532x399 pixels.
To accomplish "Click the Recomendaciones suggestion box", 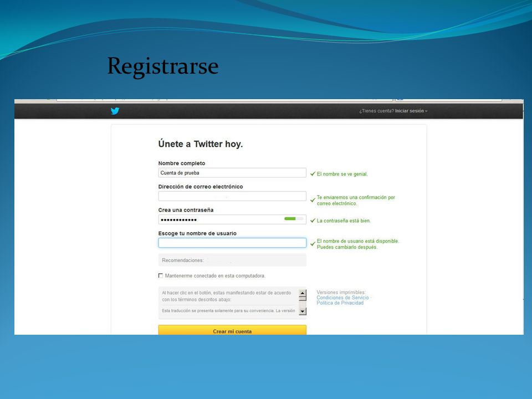I will click(232, 260).
